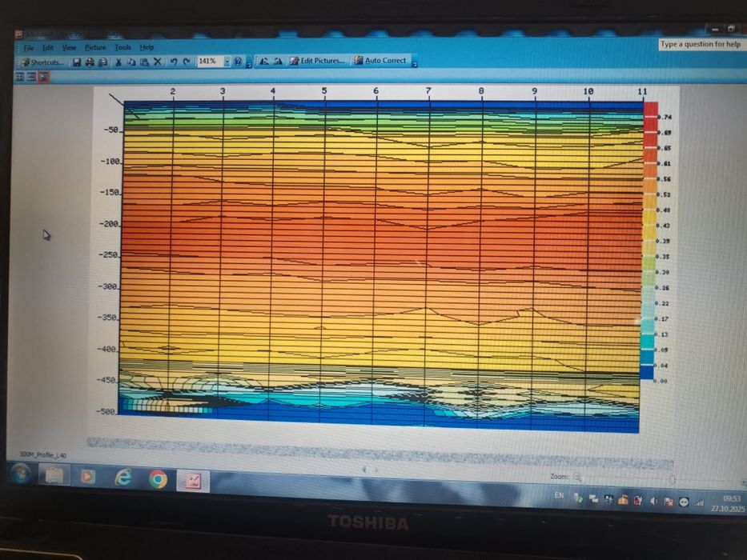Click the TeamViewer tray icon

click(684, 502)
